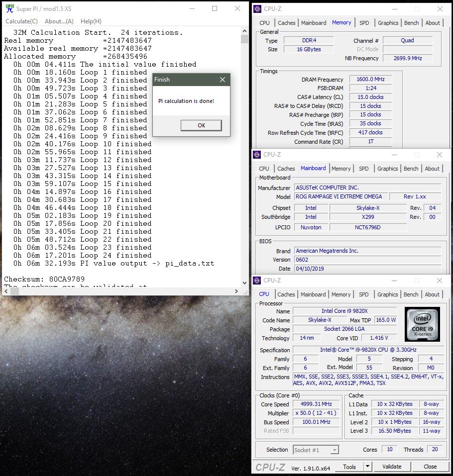453x476 pixels.
Task: Click the NB Frequency value 2699.9 MHz
Action: point(408,58)
